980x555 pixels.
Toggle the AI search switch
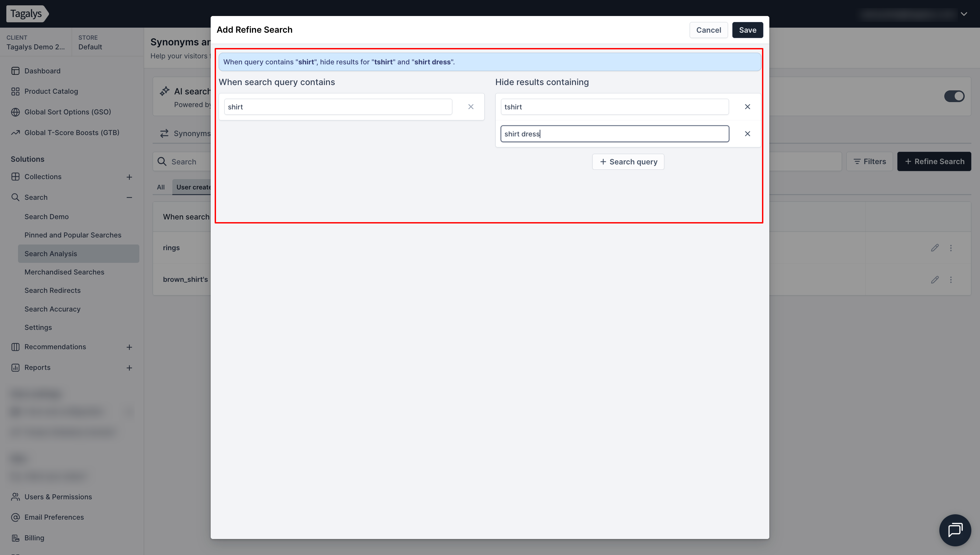pyautogui.click(x=954, y=96)
